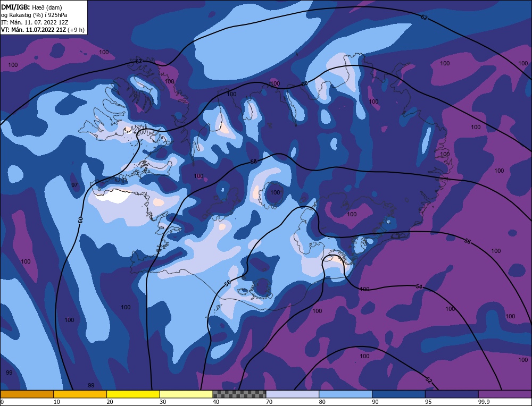Select the legend scale value "40"
The image size is (532, 406).
click(216, 402)
